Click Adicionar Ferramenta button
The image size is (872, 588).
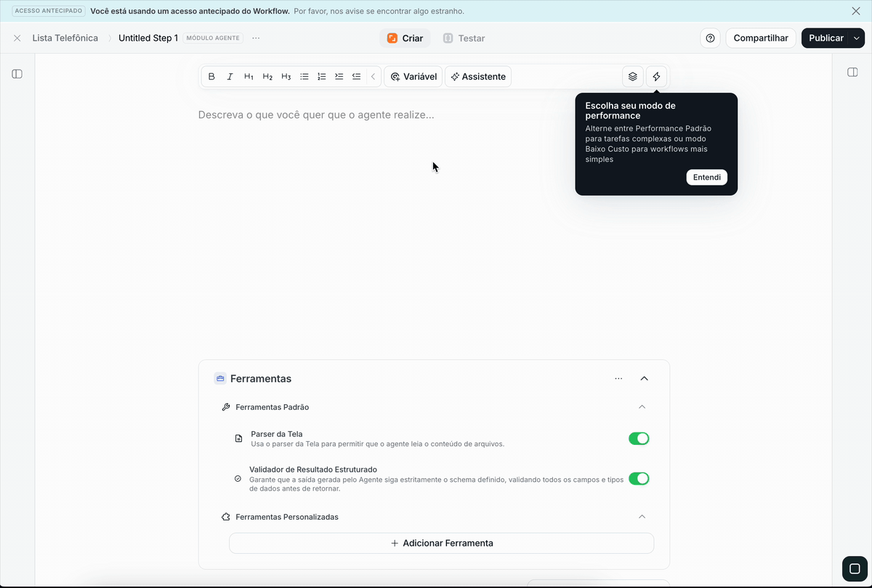pyautogui.click(x=442, y=543)
